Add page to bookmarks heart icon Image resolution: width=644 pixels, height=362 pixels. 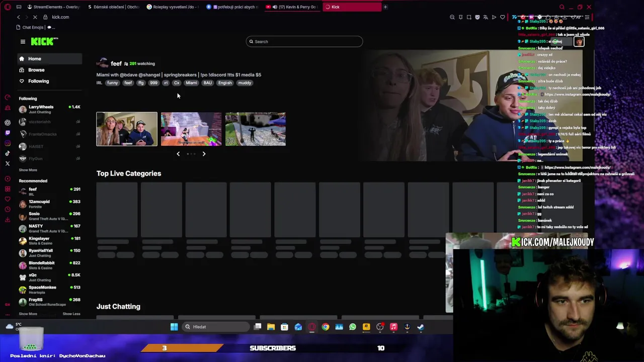pos(502,17)
